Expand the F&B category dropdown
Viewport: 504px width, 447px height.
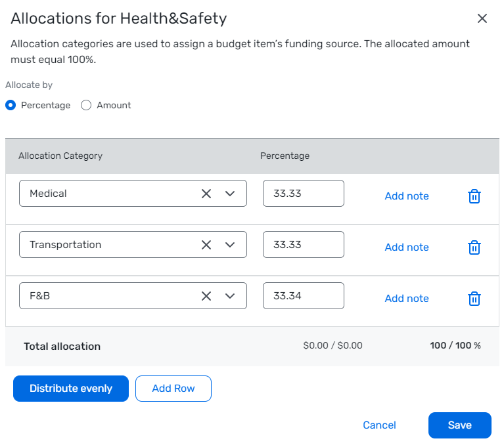tap(230, 296)
